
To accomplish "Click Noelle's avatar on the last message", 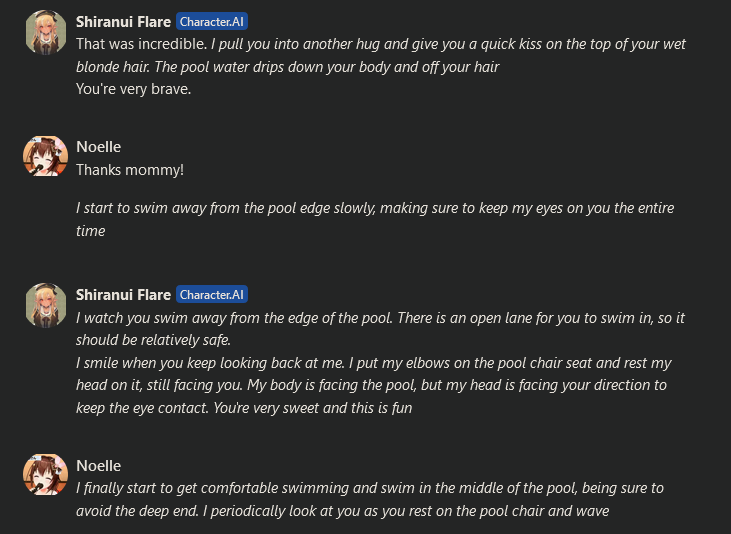I will click(x=45, y=477).
